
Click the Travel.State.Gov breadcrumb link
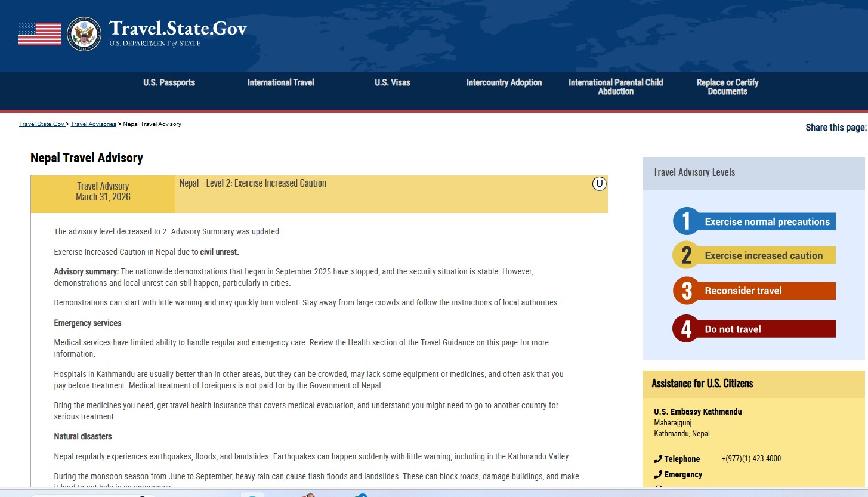tap(41, 124)
